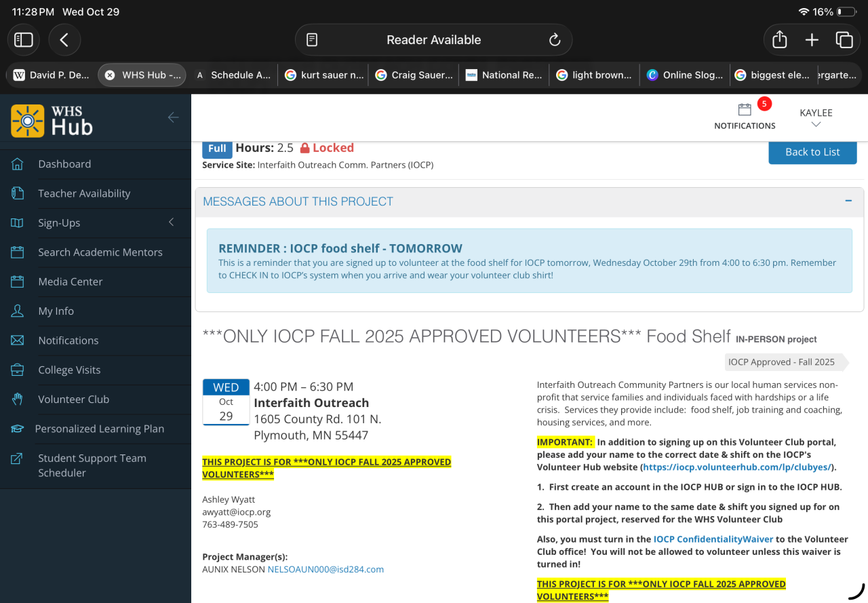Switch to Schedule A... tab

[x=233, y=75]
